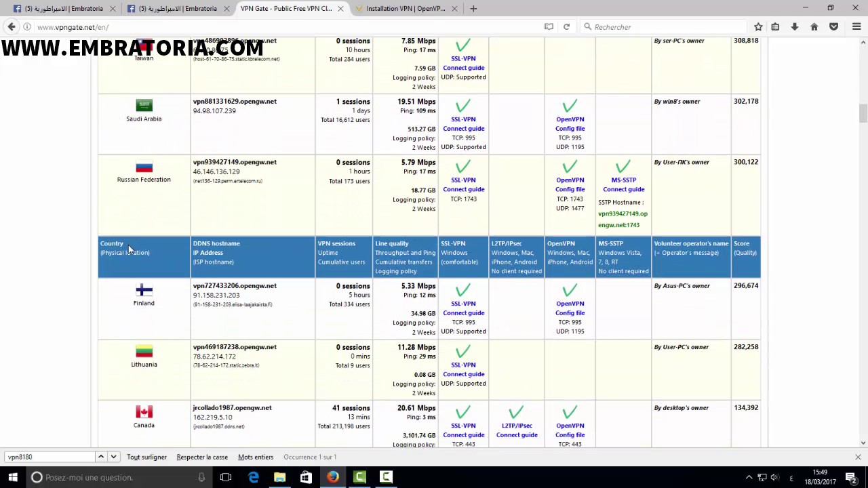Go to Firefox home page icon
868x488 pixels.
(x=814, y=27)
